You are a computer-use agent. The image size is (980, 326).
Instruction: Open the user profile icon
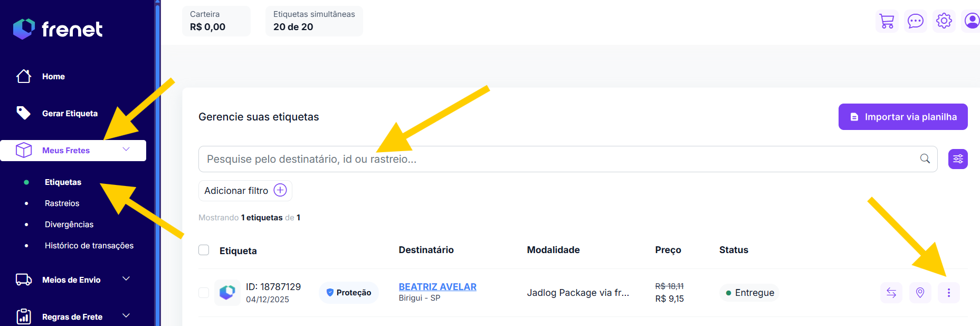click(x=972, y=21)
